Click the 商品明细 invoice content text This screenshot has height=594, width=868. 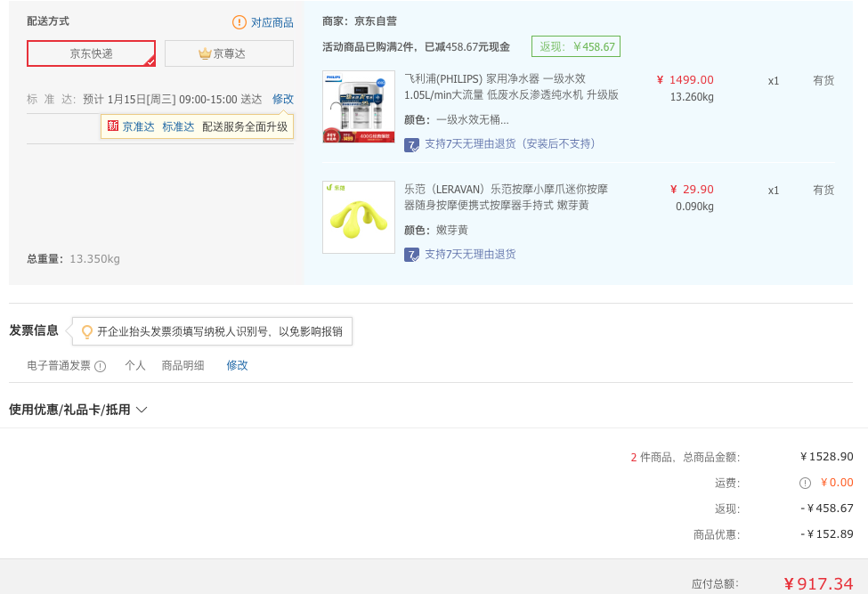pyautogui.click(x=183, y=365)
